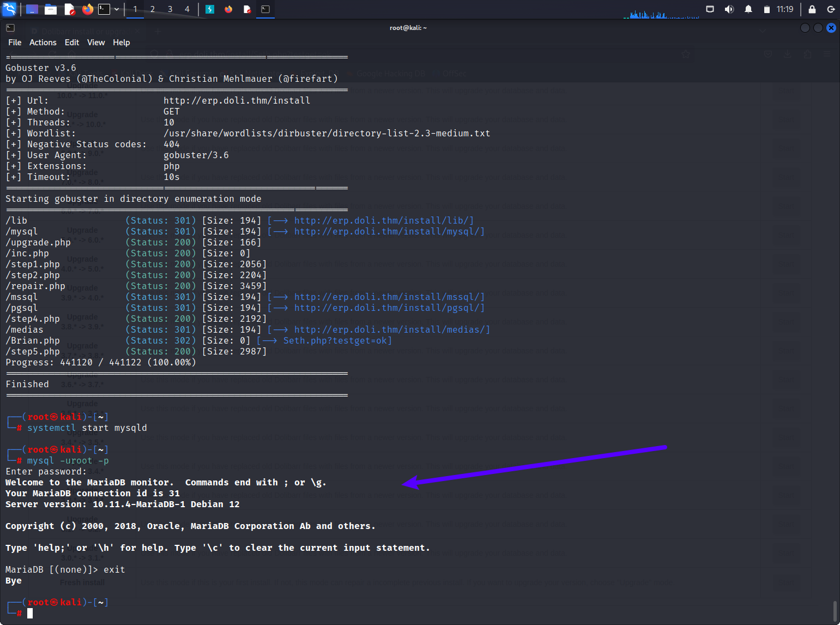Click the directory-list-2.3-medium.txt wordlist path
The height and width of the screenshot is (625, 840).
click(x=327, y=134)
